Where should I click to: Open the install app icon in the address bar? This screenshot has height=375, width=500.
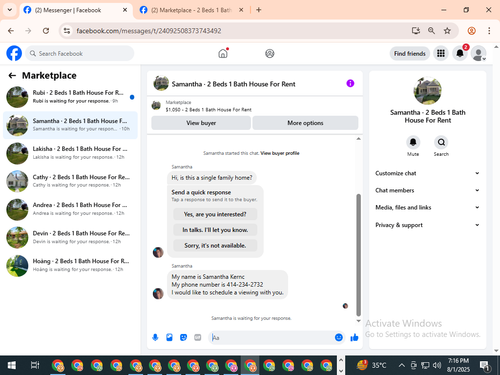416,31
